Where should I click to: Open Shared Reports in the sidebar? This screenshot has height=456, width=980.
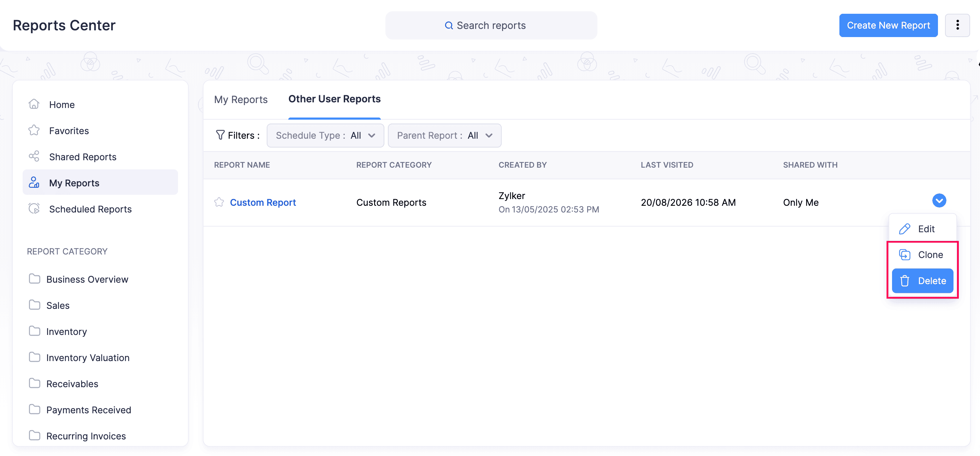point(100,157)
